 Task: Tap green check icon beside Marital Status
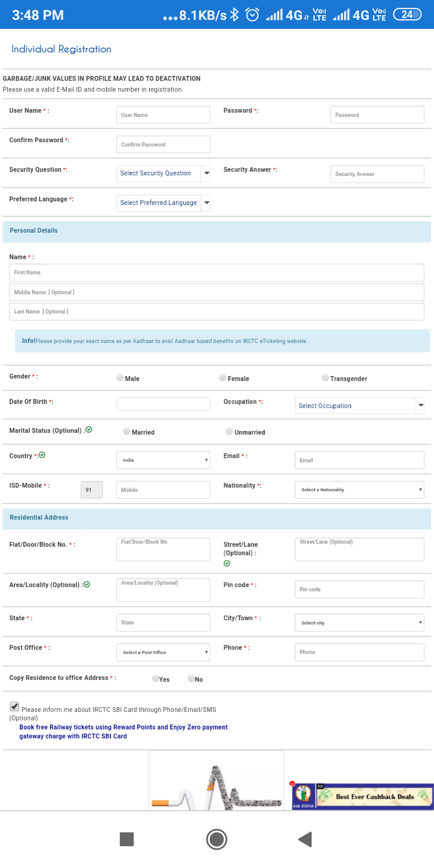[89, 430]
